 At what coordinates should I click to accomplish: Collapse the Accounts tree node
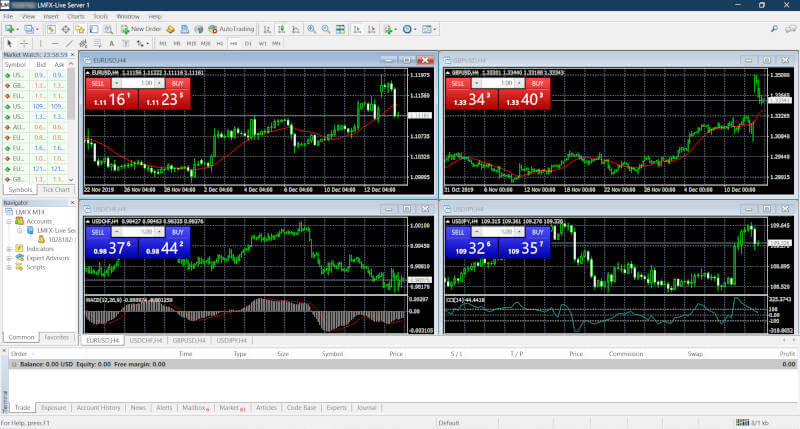click(x=9, y=222)
